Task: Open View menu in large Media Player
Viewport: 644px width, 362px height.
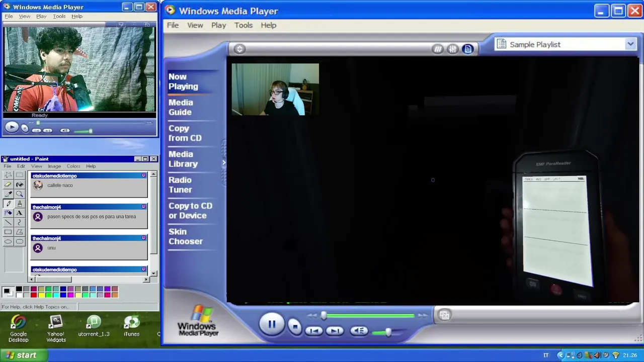Action: [x=195, y=25]
